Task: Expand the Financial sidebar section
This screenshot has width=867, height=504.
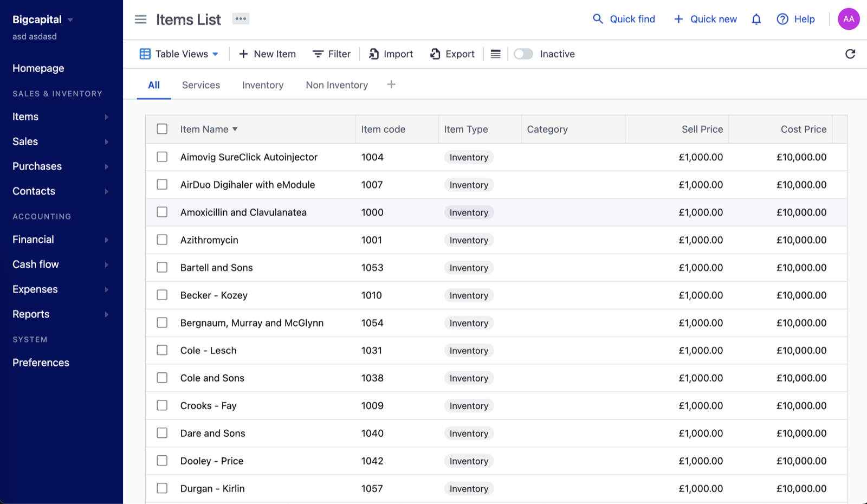Action: click(61, 240)
